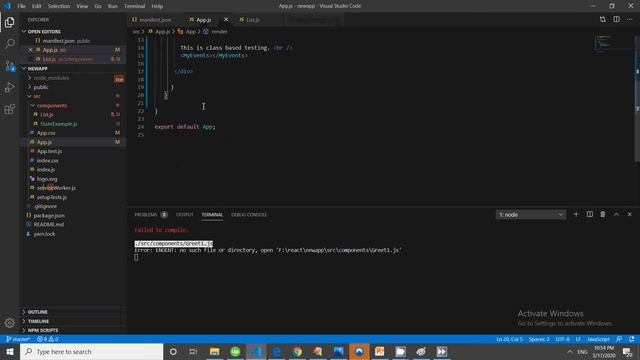The width and height of the screenshot is (640, 360).
Task: Open errors and warnings count in status bar
Action: pyautogui.click(x=48, y=339)
